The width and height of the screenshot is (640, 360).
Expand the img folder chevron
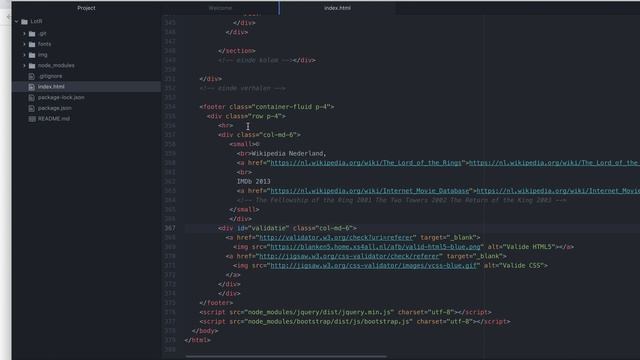24,55
